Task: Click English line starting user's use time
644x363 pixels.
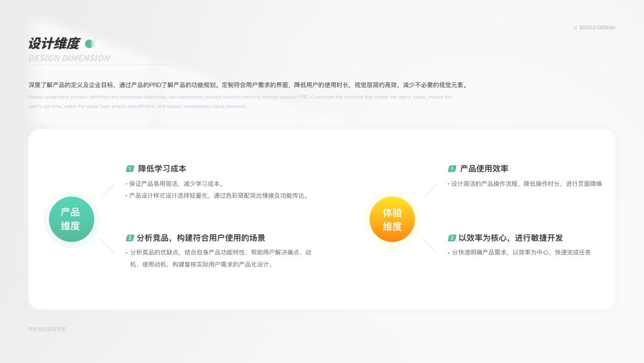Action: click(137, 106)
